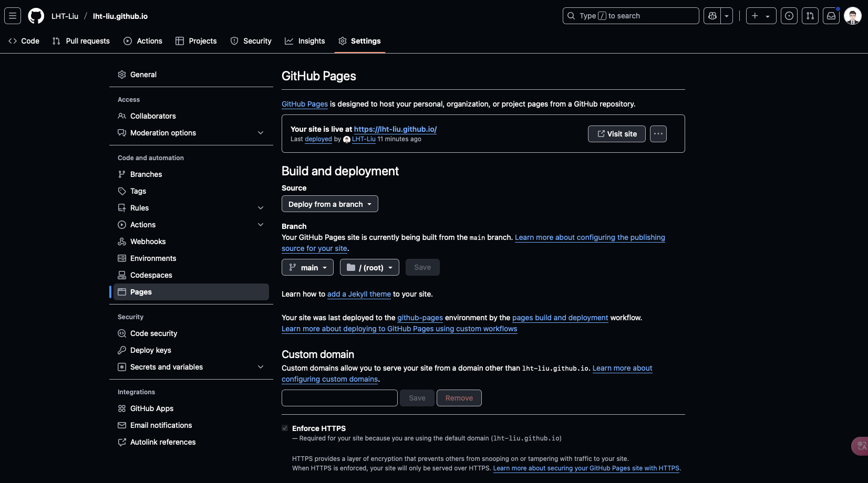The width and height of the screenshot is (868, 483).
Task: Open Webhooks in sidebar
Action: [x=191, y=241]
